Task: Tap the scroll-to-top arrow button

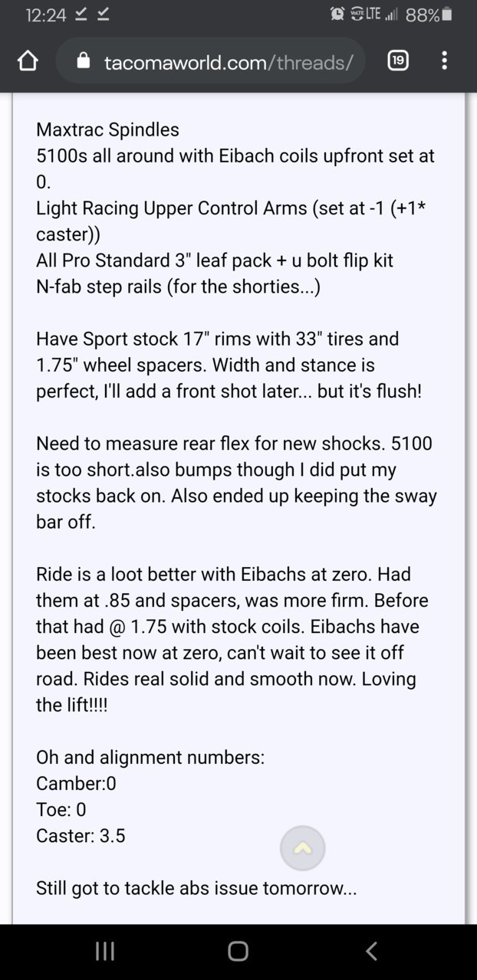Action: point(302,848)
